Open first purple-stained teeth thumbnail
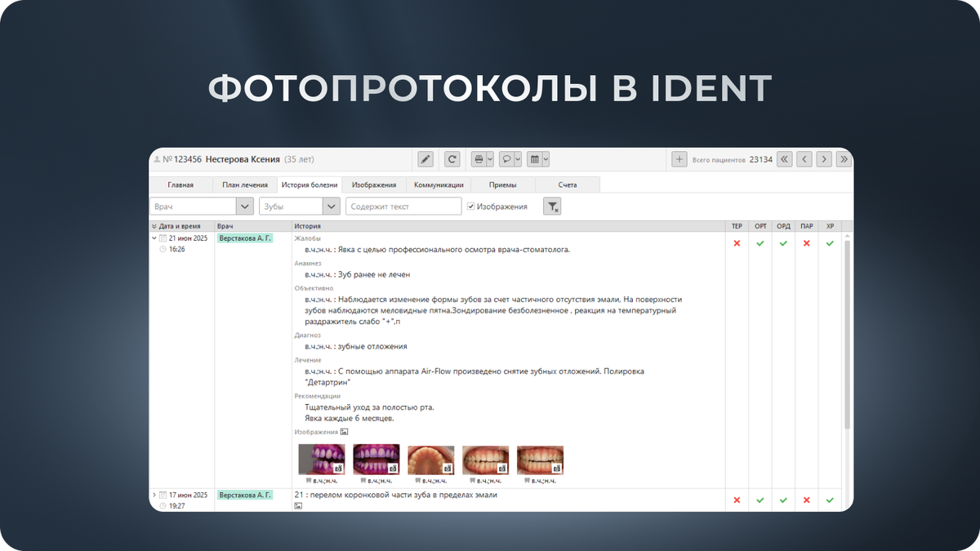The image size is (980, 551). coord(321,460)
